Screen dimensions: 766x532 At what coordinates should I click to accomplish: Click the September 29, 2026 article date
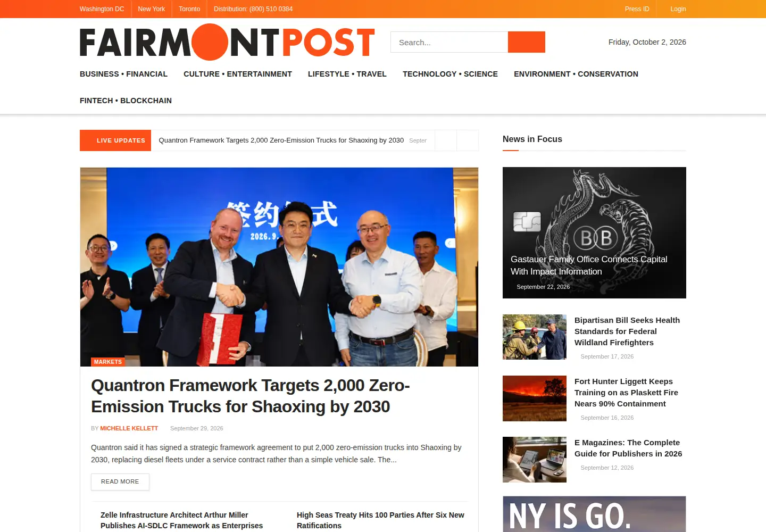coord(197,428)
